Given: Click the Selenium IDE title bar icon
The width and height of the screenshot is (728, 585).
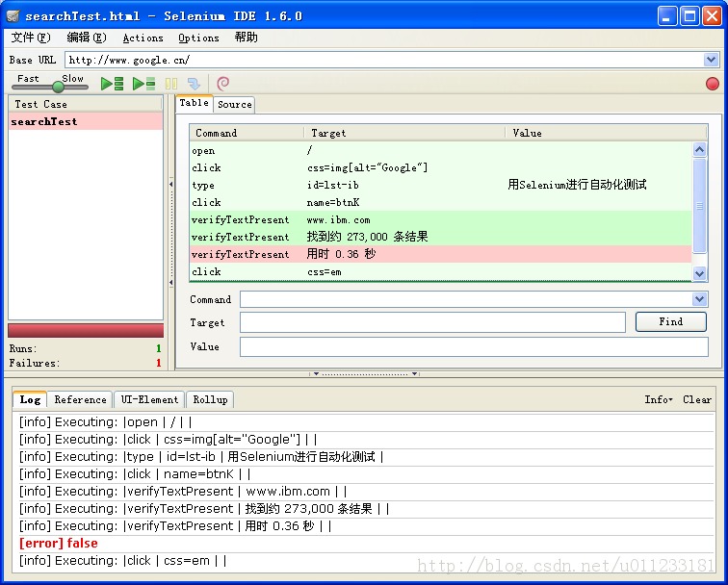Looking at the screenshot, I should 13,16.
